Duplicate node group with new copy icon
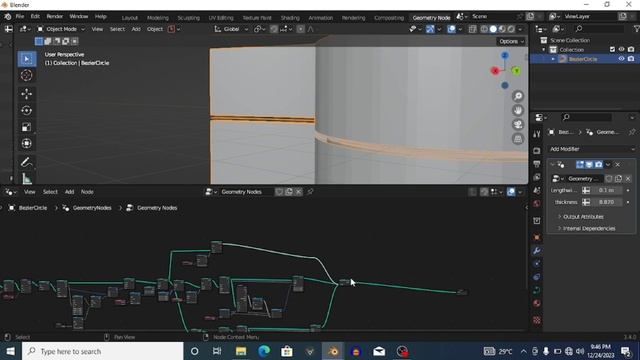Image resolution: width=640 pixels, height=360 pixels. 289,192
